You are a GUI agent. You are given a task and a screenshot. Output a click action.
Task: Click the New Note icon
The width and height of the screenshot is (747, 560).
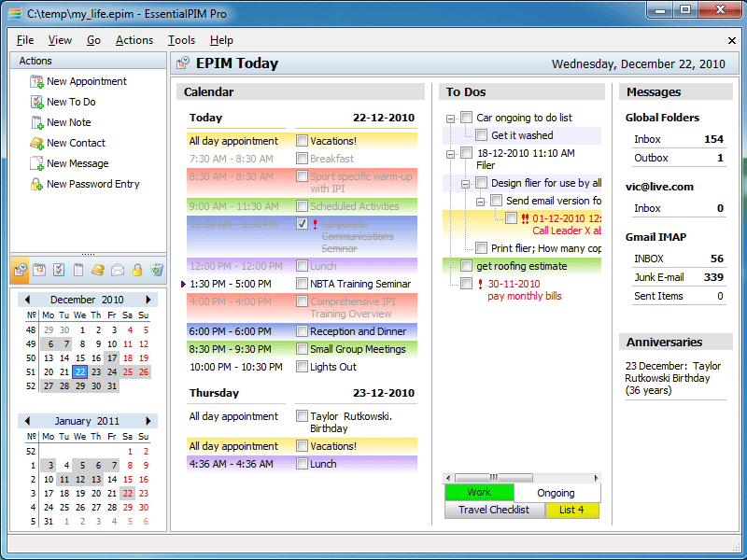tap(36, 122)
